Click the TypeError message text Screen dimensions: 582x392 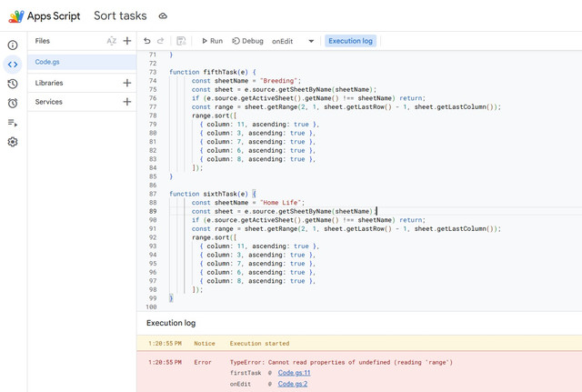[x=341, y=362]
